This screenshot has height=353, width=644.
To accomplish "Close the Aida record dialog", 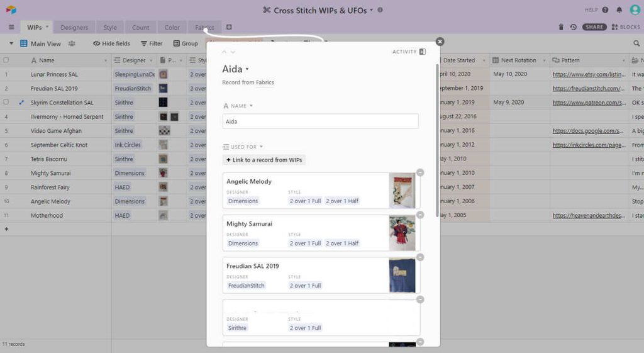I will pos(440,42).
